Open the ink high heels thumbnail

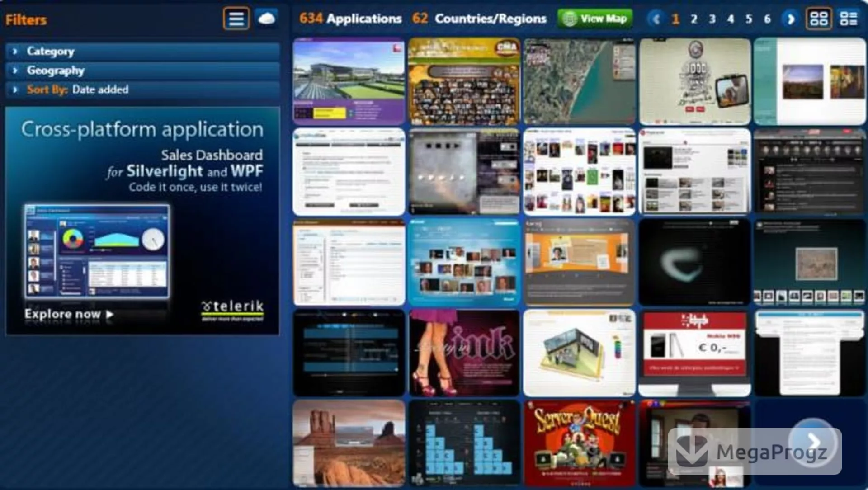[x=464, y=353]
